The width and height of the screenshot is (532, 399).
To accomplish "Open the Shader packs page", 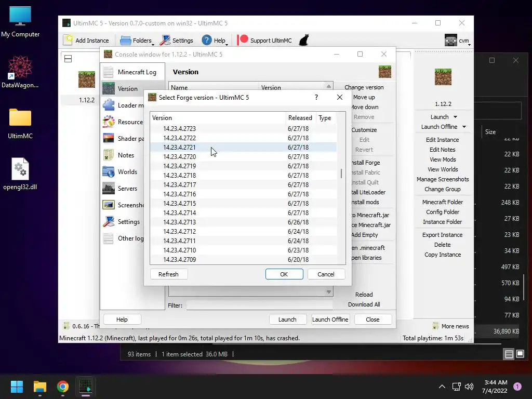I will tap(123, 138).
